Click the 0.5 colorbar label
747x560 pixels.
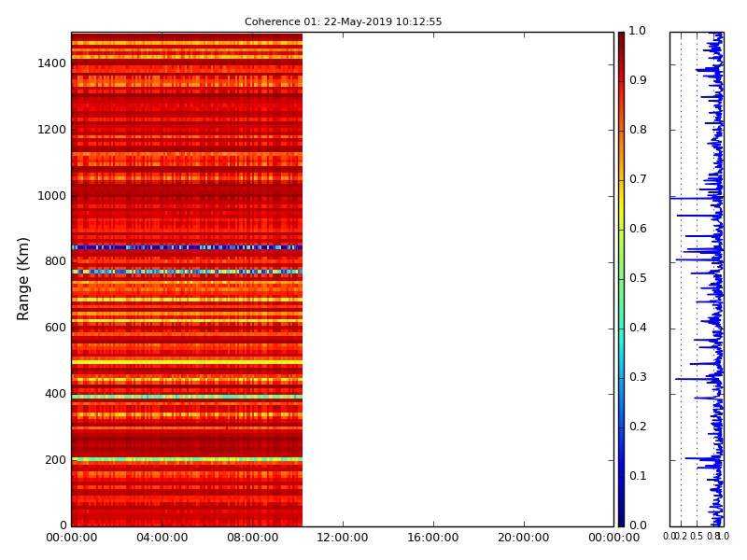click(x=638, y=278)
